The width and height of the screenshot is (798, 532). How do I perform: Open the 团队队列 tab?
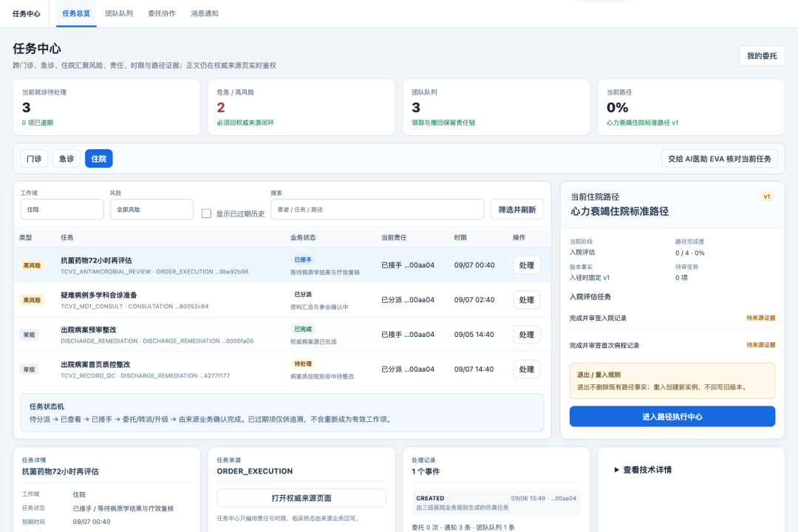coord(118,14)
